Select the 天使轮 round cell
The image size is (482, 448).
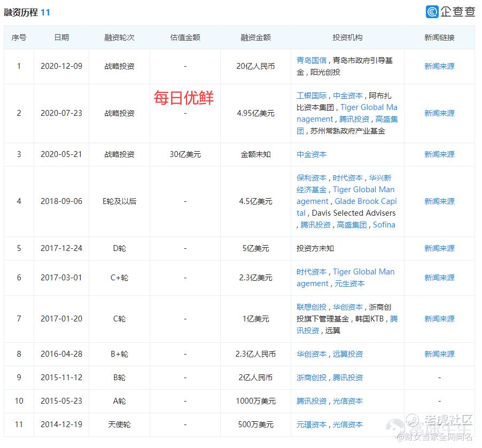click(119, 425)
